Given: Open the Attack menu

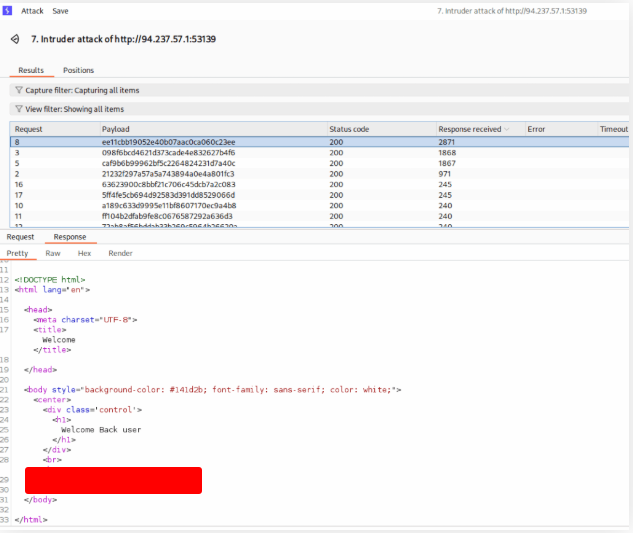Looking at the screenshot, I should (32, 10).
